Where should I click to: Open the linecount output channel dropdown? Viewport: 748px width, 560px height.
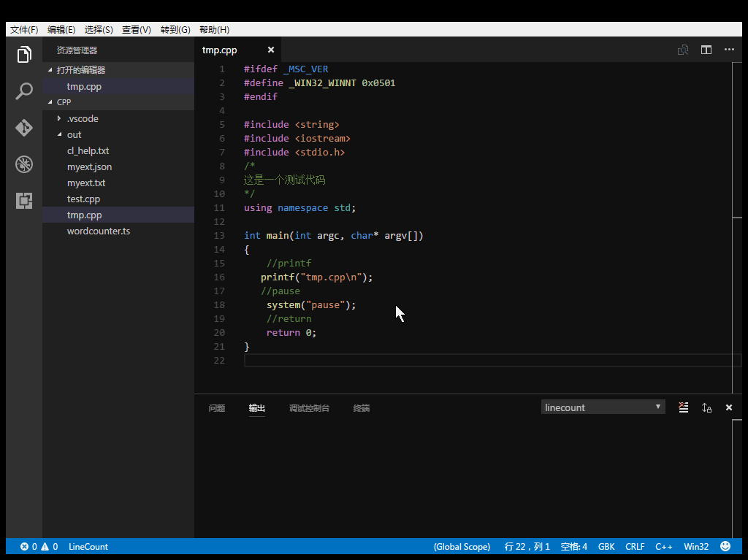point(603,407)
